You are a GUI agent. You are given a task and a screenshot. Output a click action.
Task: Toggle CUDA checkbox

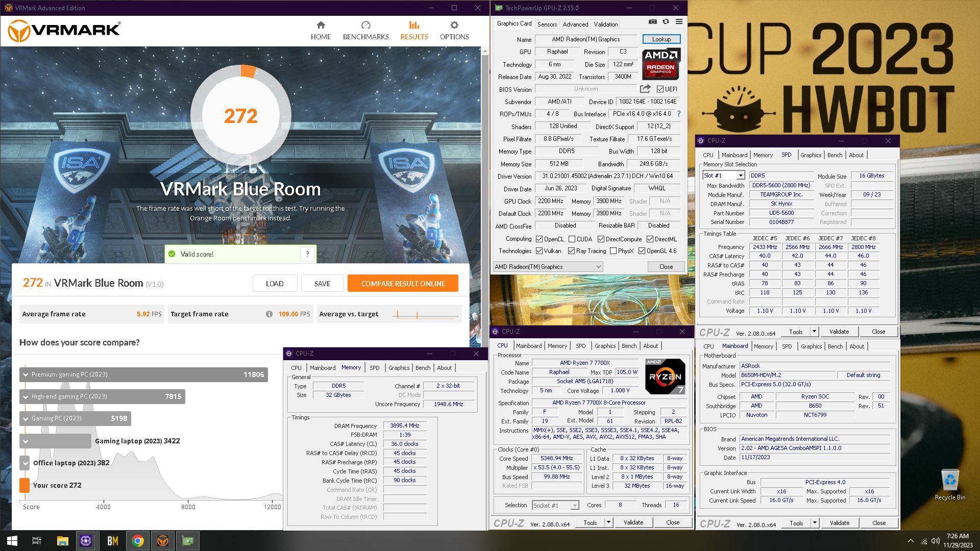pyautogui.click(x=572, y=239)
